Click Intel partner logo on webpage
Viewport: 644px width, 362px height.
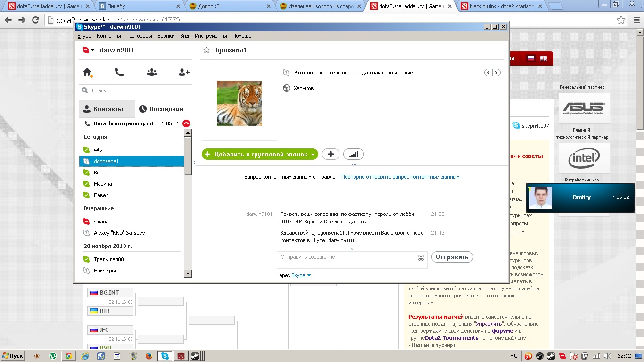584,158
